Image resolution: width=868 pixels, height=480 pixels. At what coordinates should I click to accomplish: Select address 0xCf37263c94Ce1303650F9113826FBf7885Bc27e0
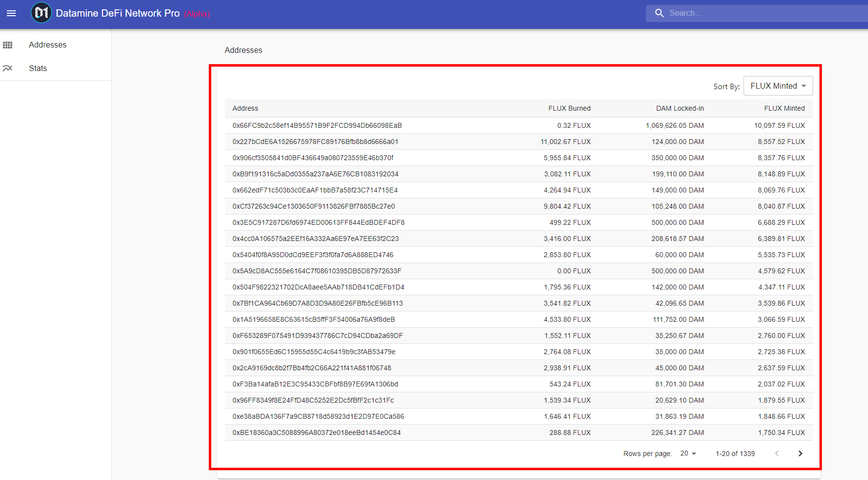314,206
